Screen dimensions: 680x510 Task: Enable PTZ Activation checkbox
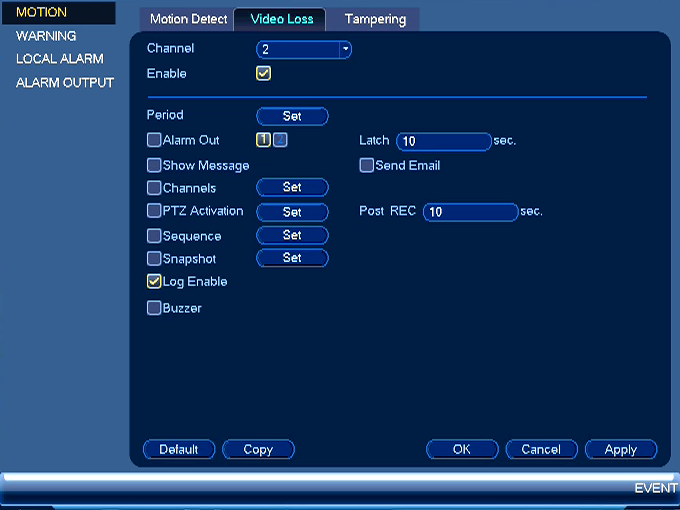(x=154, y=211)
